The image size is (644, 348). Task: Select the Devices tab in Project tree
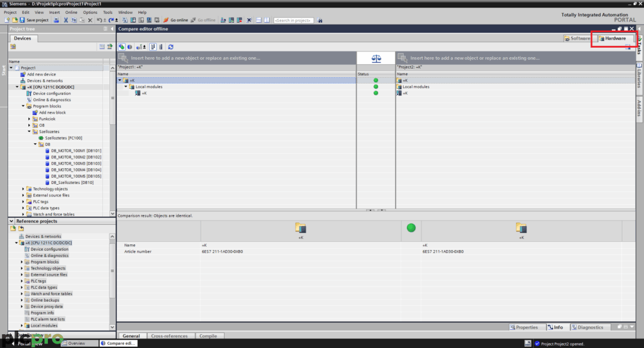(x=23, y=38)
